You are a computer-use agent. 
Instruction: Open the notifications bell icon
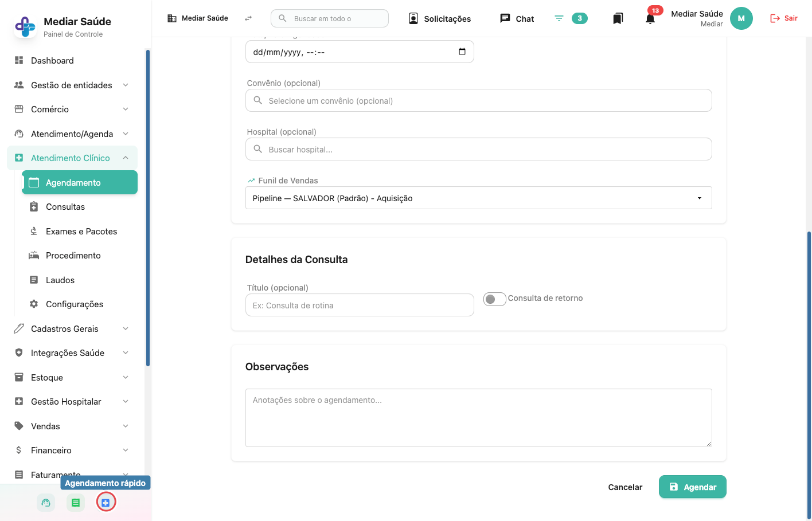pyautogui.click(x=650, y=19)
